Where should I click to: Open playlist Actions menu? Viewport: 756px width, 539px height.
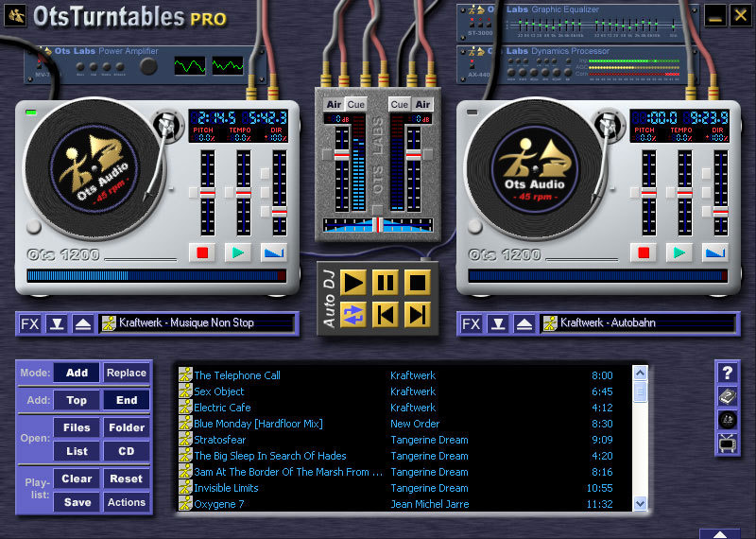click(127, 502)
